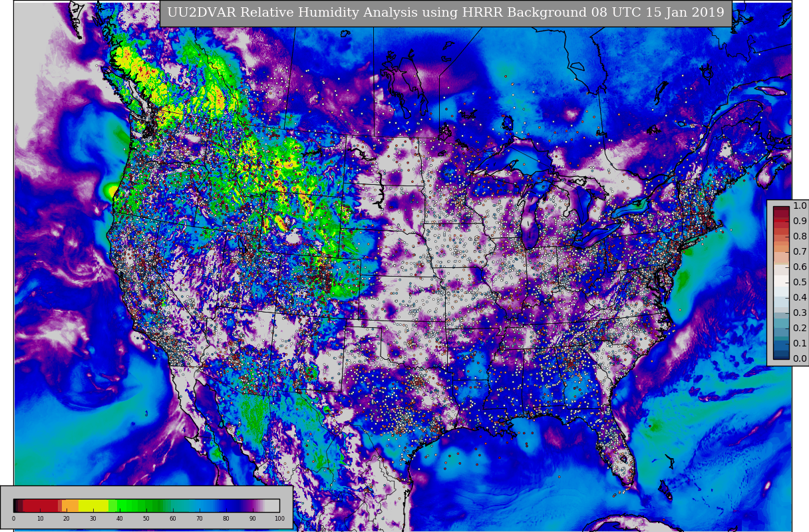The image size is (809, 532).
Task: Click the 0.3 label on right colorbar
Action: pos(800,313)
